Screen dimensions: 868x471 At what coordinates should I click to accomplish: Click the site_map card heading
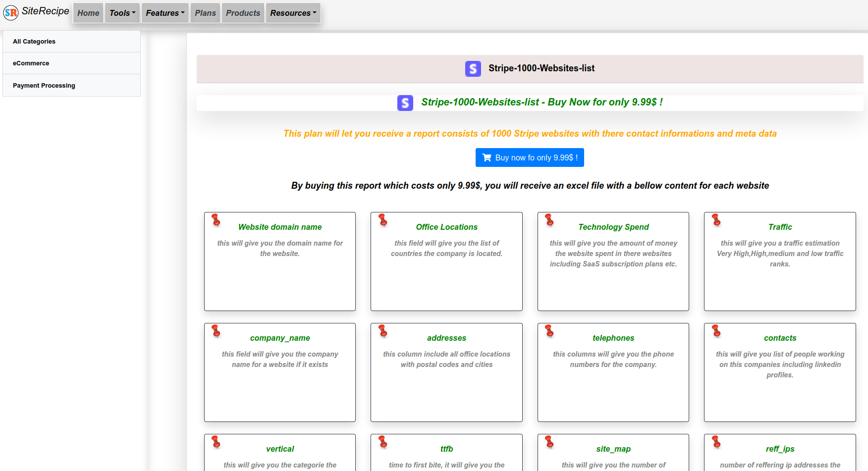[x=613, y=449]
